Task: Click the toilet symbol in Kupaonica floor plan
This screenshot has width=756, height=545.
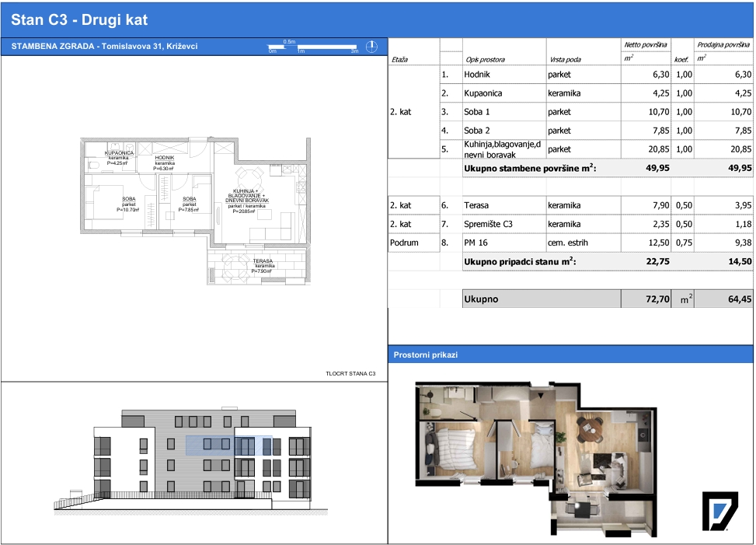Action: pyautogui.click(x=95, y=166)
